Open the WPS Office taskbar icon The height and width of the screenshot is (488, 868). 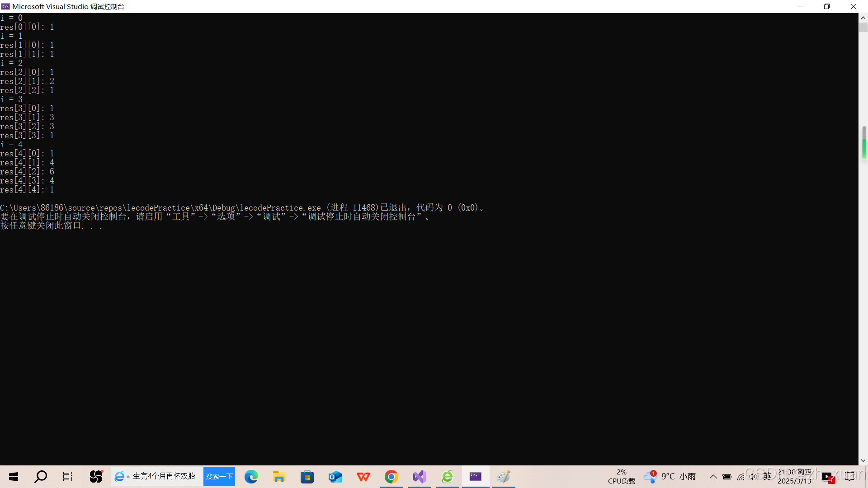363,477
